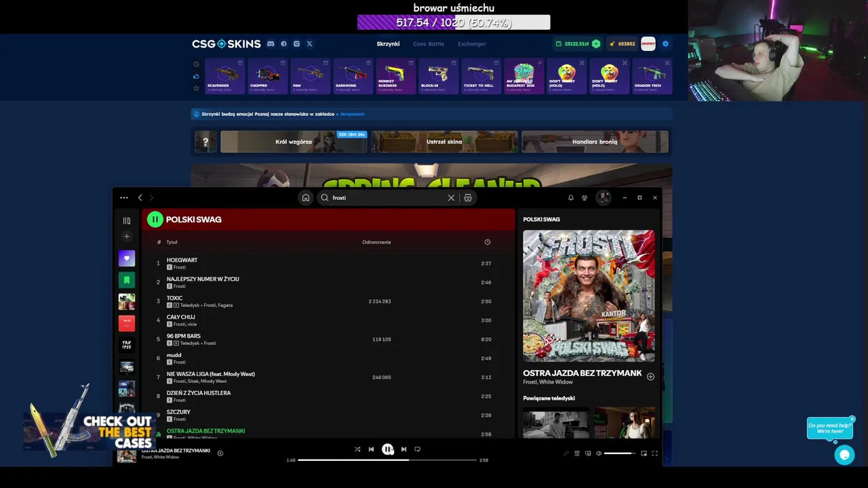Skip to next track
The width and height of the screenshot is (868, 488).
[x=403, y=449]
